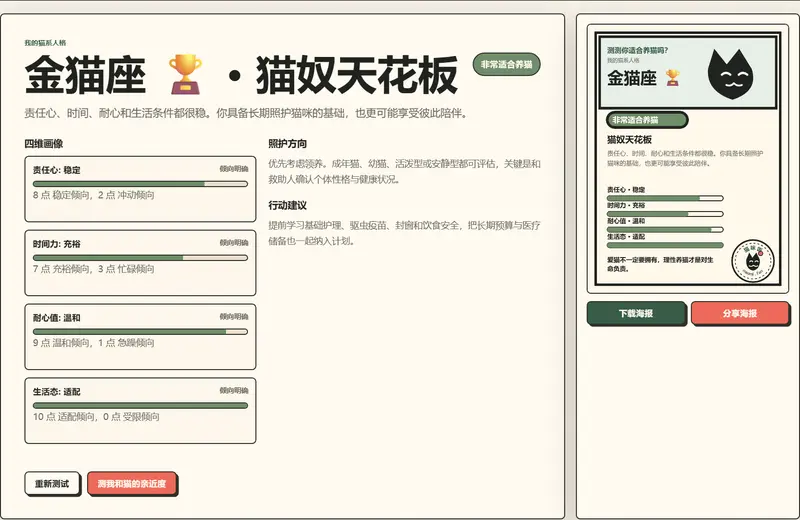Viewport: 800px width, 520px height.
Task: Download the poster with 下载海报
Action: [x=636, y=313]
